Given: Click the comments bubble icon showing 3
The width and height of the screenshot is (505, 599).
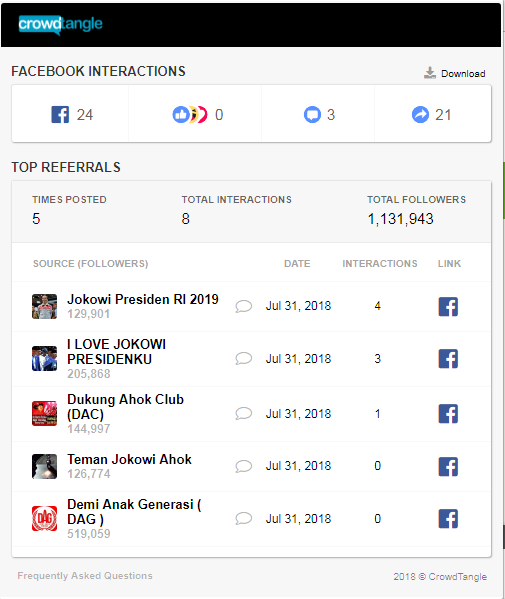Looking at the screenshot, I should 312,115.
